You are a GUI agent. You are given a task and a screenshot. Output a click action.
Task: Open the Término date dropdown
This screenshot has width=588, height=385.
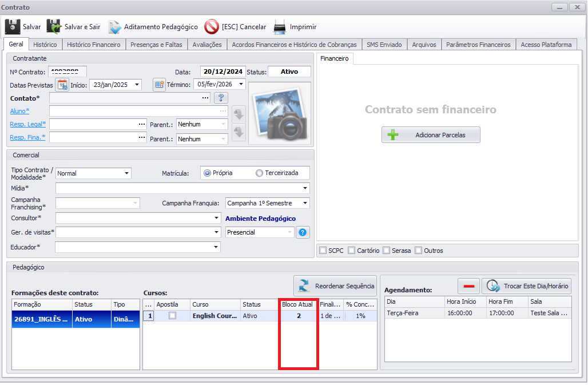[241, 85]
